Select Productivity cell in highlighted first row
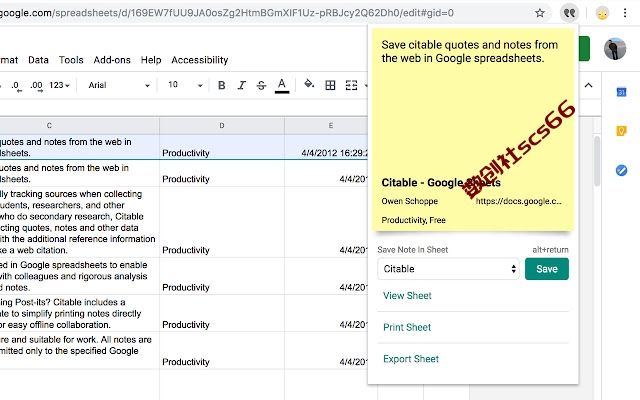 click(222, 147)
